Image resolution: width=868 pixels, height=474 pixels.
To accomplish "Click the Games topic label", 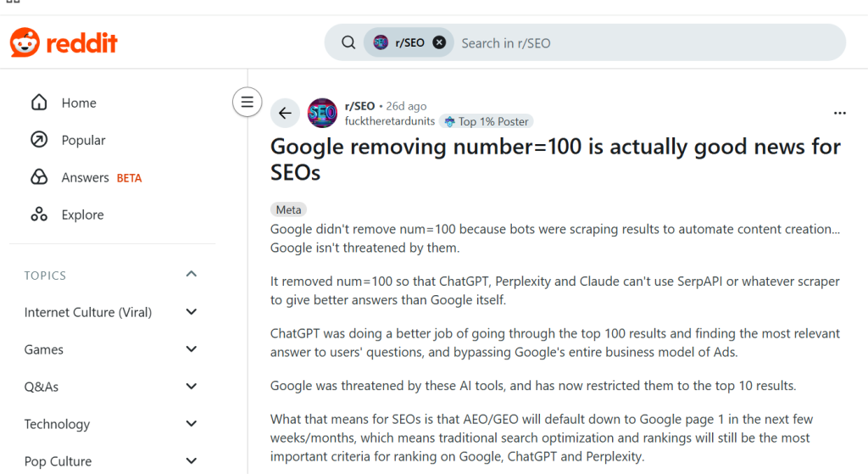I will (44, 349).
